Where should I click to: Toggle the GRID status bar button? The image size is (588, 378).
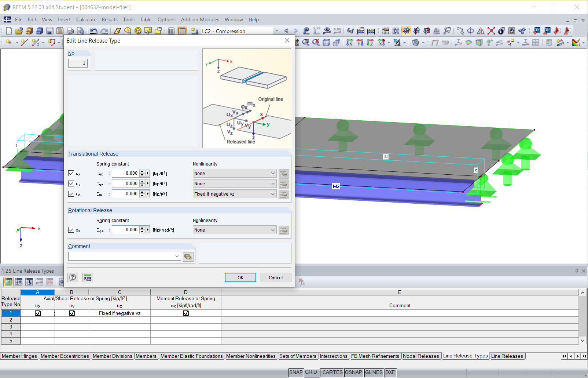click(311, 372)
